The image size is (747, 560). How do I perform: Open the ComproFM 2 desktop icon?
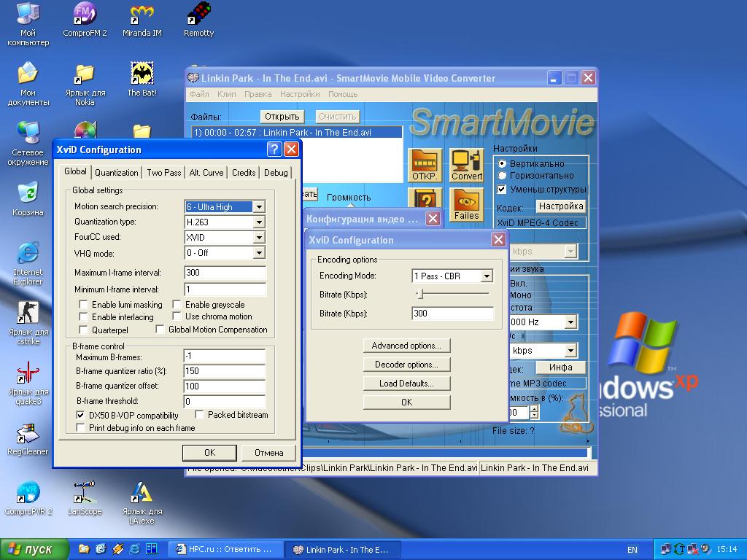85,19
